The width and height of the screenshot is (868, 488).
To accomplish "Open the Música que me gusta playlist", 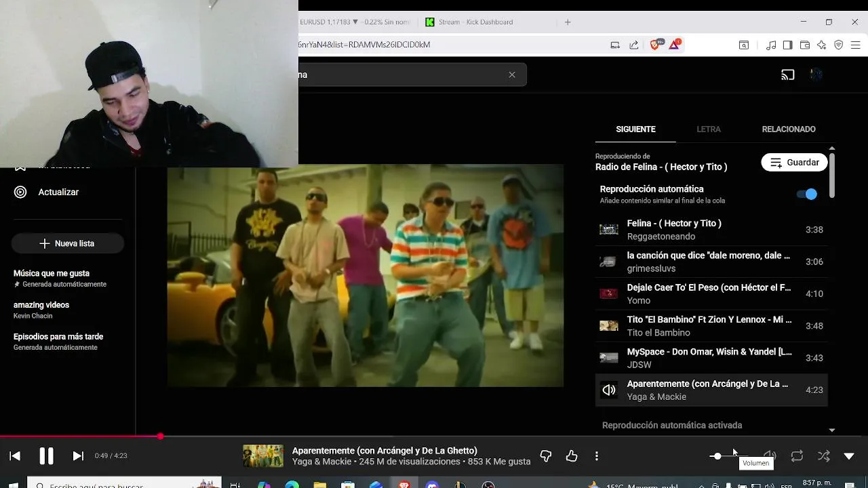I will (x=60, y=279).
